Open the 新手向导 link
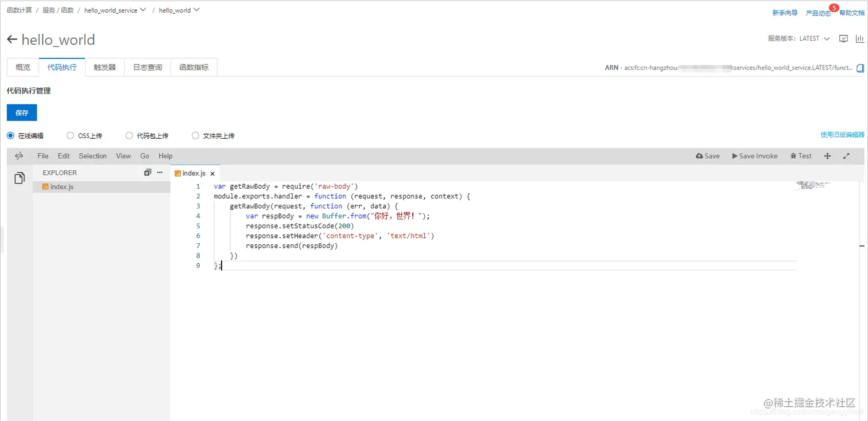This screenshot has width=868, height=421. pyautogui.click(x=785, y=13)
